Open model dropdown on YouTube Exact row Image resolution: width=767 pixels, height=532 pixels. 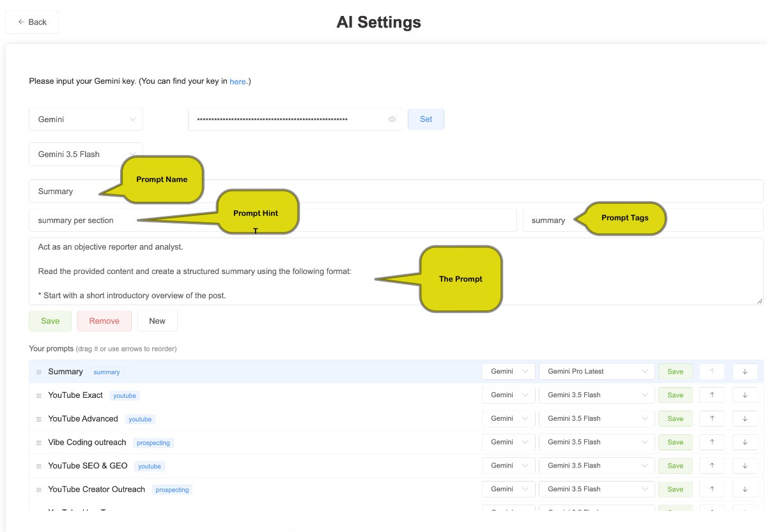(597, 395)
